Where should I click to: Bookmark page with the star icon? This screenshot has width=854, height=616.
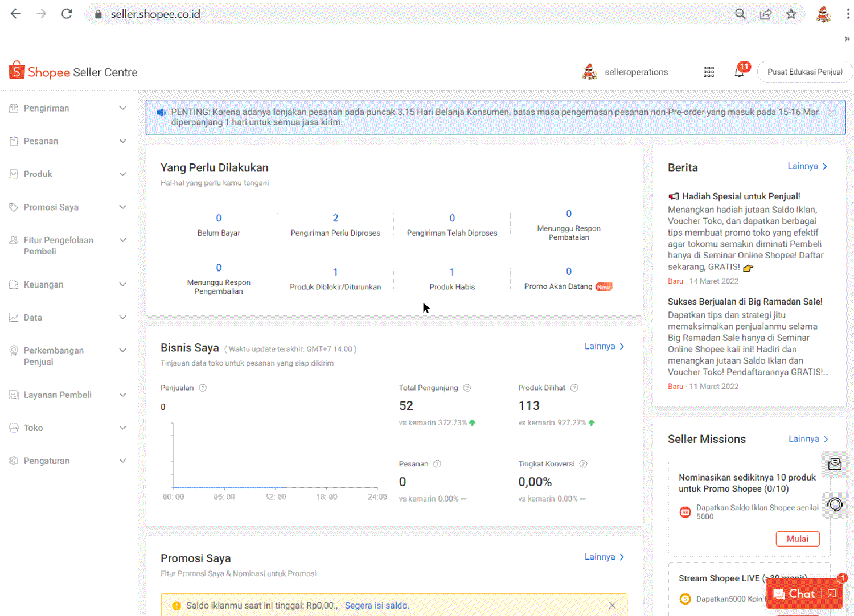coord(791,14)
